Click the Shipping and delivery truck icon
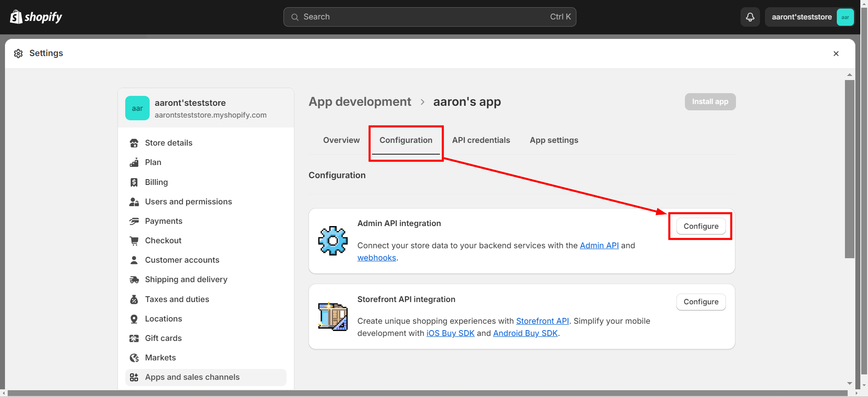868x397 pixels. pos(134,279)
